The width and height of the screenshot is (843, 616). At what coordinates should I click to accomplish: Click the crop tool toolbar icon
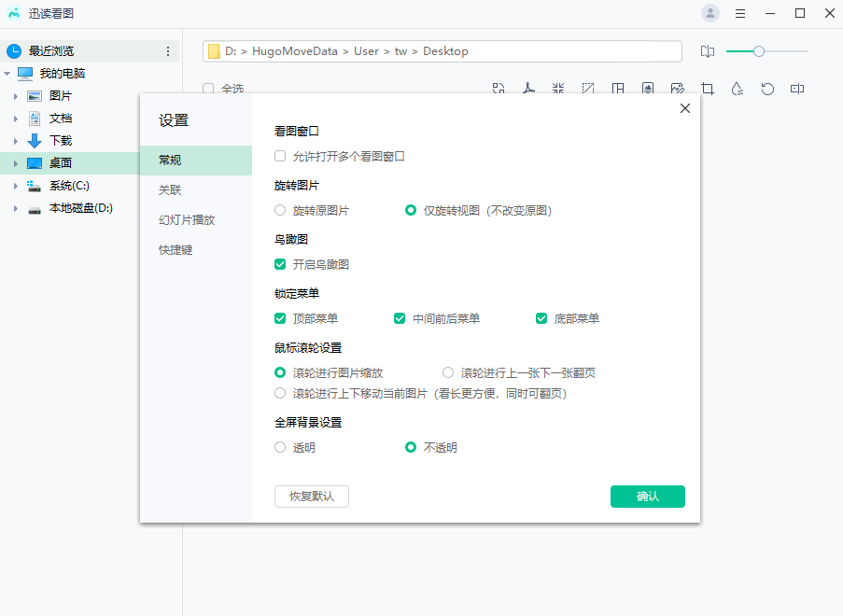coord(708,89)
